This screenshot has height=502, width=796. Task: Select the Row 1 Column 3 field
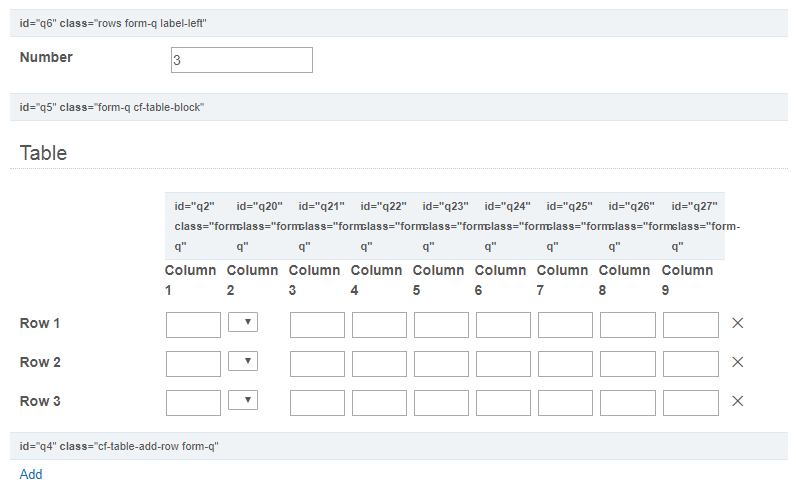(317, 324)
